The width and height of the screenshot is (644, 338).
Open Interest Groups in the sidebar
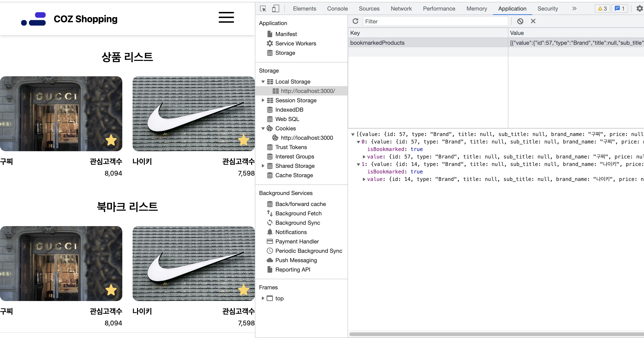click(x=294, y=157)
